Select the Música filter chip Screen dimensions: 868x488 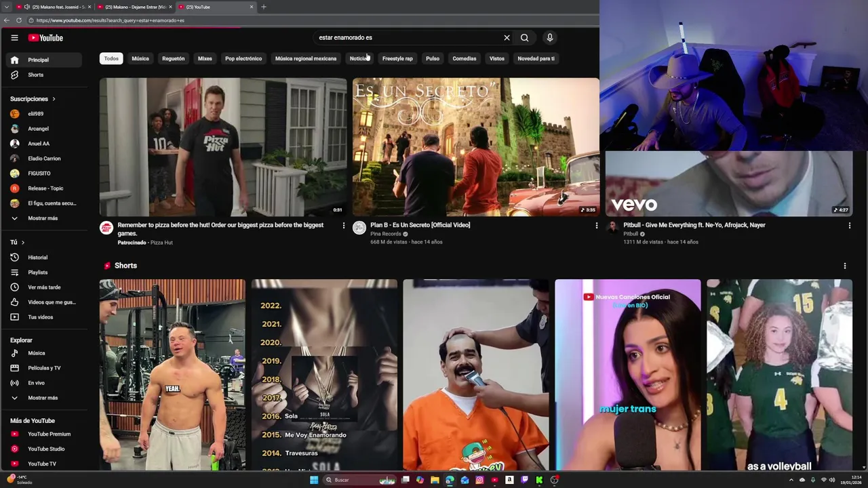pos(140,58)
